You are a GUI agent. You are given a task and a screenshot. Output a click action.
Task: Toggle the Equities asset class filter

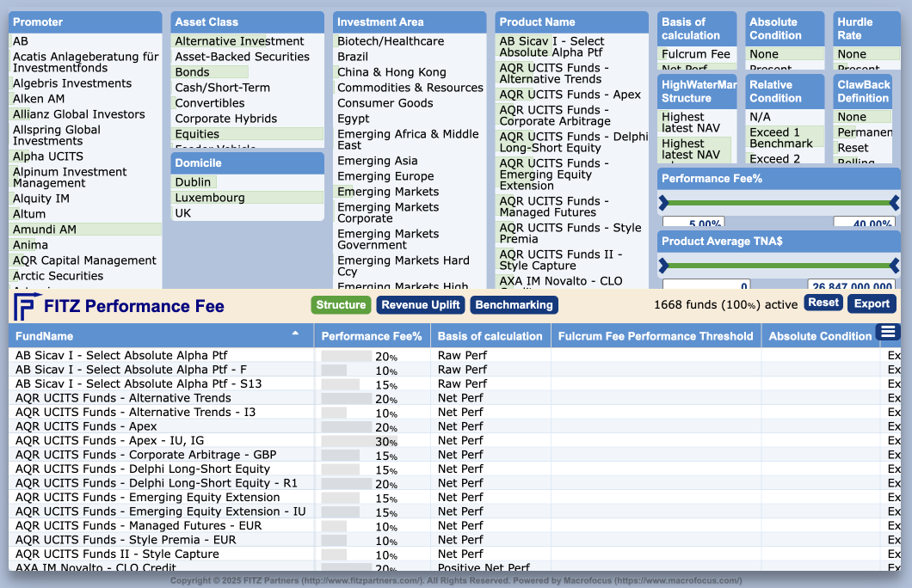coord(197,134)
